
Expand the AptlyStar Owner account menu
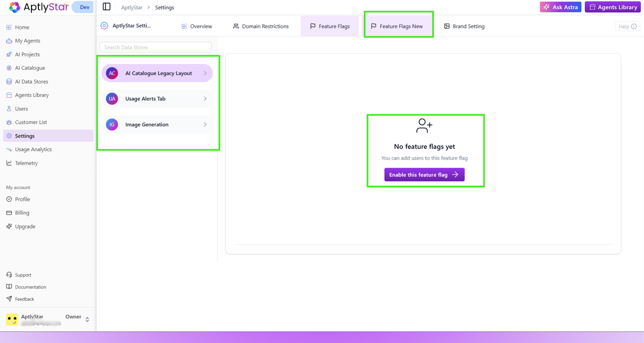coord(87,319)
